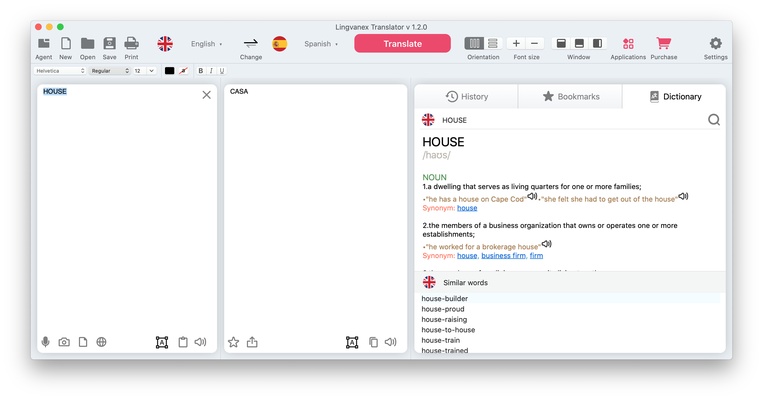Create a New document

tap(65, 44)
